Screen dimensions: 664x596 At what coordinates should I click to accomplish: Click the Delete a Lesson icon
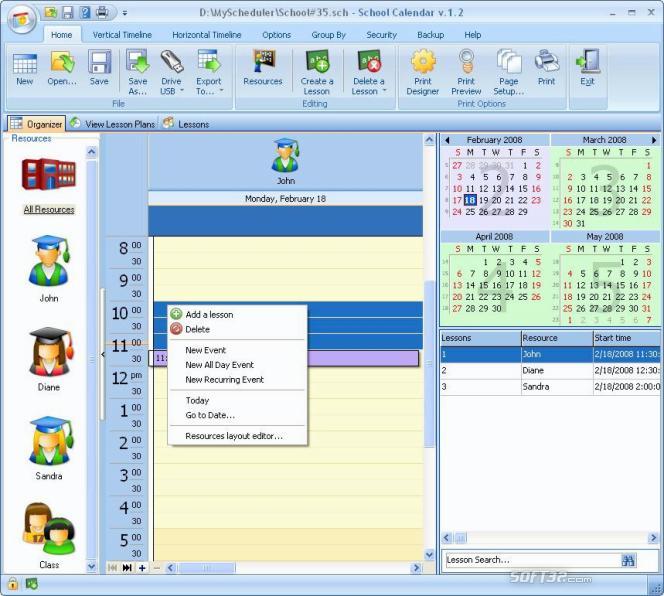pyautogui.click(x=368, y=62)
